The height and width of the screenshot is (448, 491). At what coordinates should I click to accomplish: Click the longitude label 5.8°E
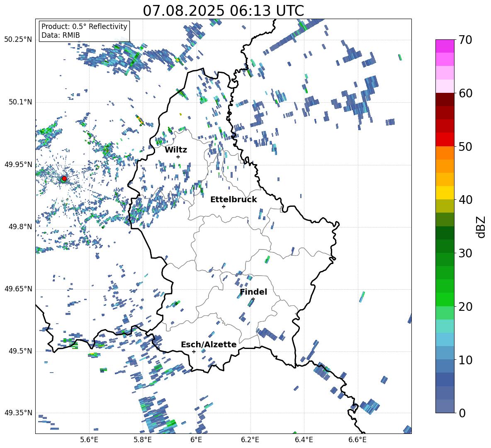pyautogui.click(x=143, y=440)
